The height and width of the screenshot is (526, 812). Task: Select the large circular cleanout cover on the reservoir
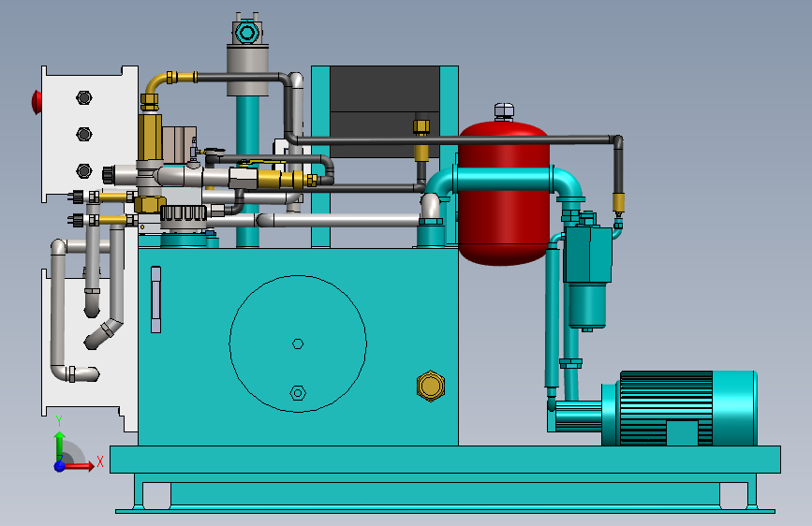pos(298,343)
